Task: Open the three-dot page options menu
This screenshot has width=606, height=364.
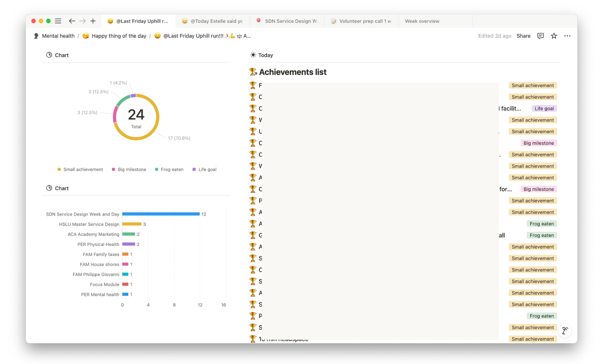Action: coord(567,36)
